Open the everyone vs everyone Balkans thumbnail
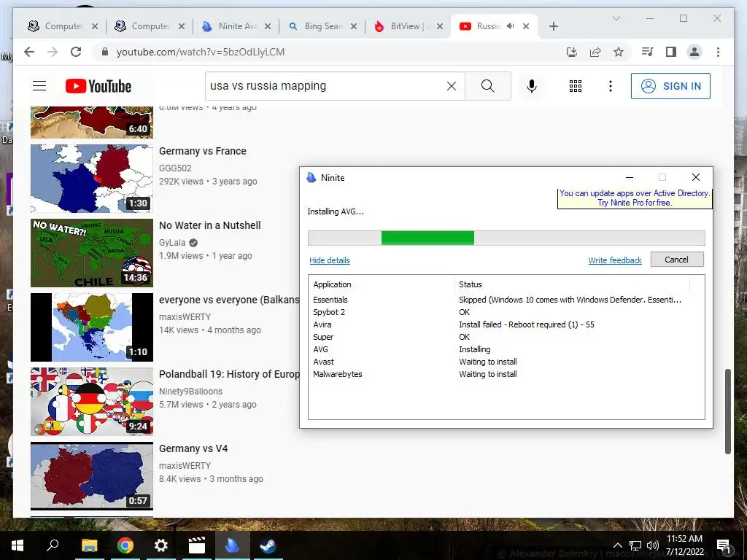This screenshot has height=560, width=747. 92,327
